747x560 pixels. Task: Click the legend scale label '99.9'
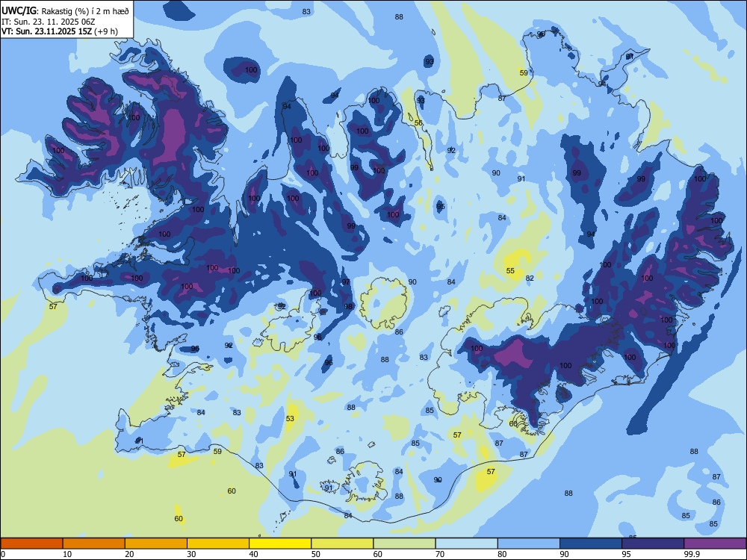point(692,554)
